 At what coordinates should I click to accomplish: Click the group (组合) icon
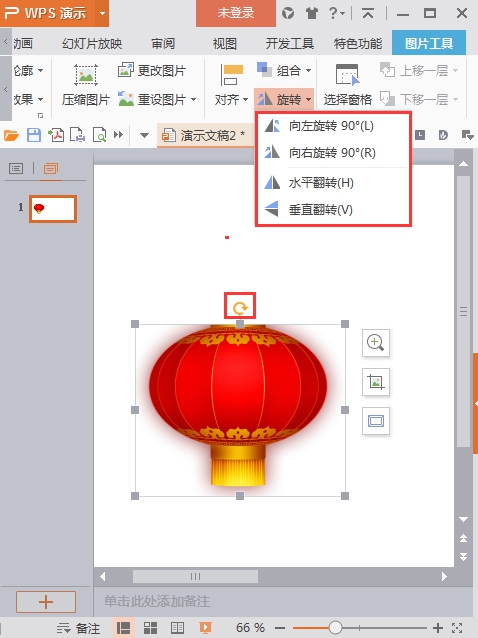(264, 70)
